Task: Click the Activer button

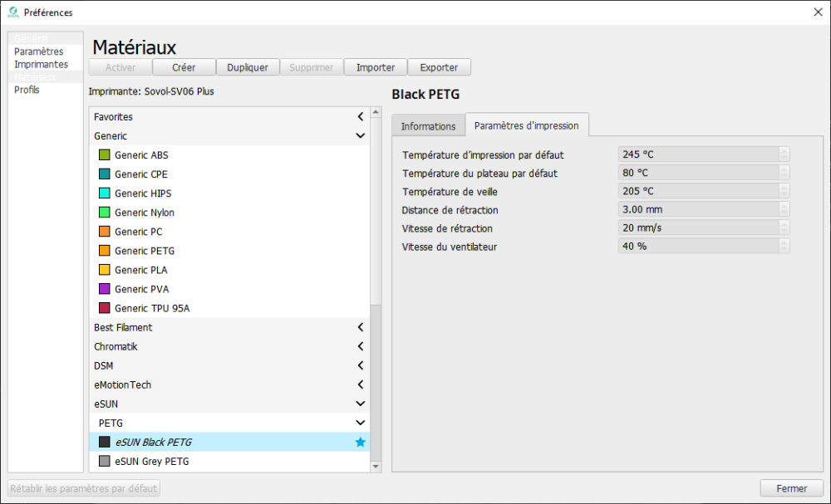Action: click(x=120, y=67)
